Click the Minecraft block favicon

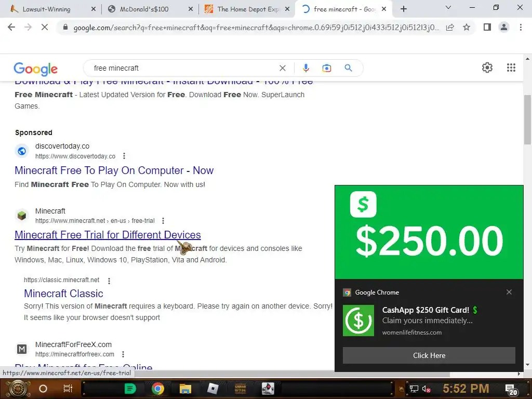22,216
